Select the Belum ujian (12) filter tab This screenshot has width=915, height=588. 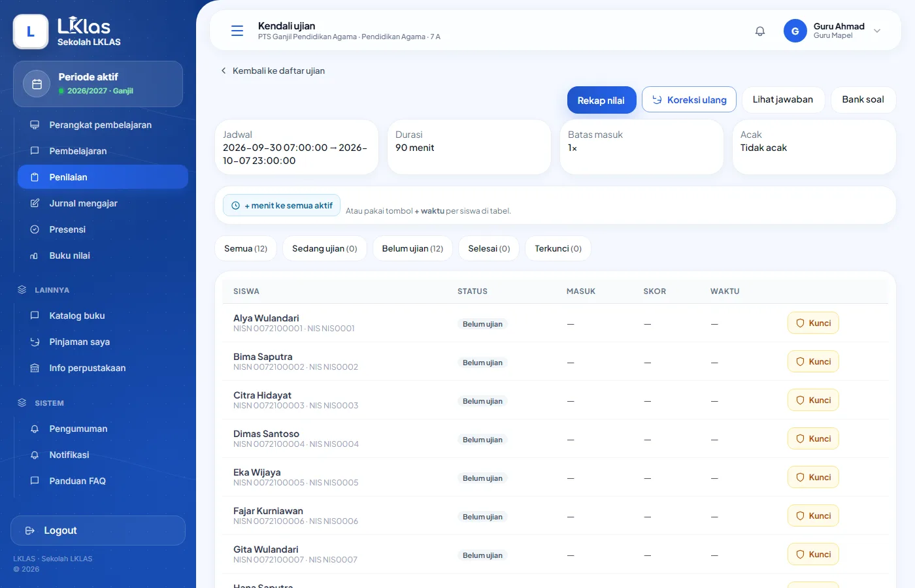tap(412, 248)
